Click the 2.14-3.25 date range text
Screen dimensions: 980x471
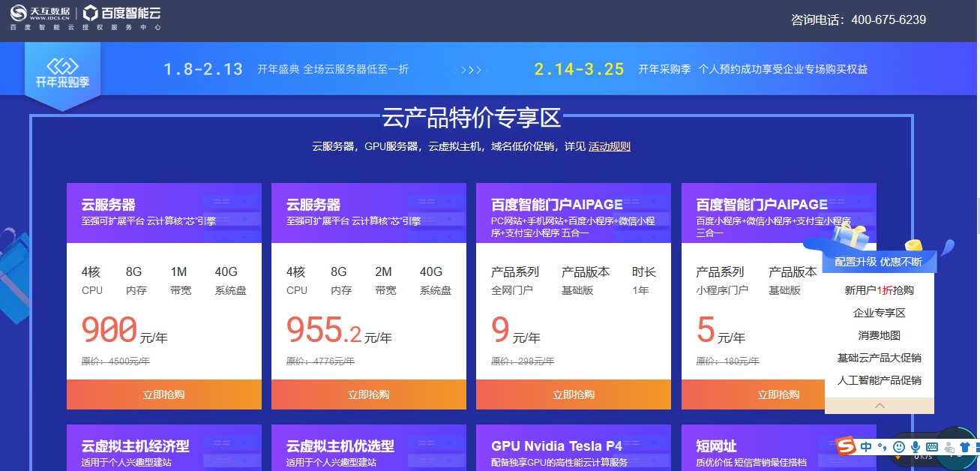coord(580,69)
